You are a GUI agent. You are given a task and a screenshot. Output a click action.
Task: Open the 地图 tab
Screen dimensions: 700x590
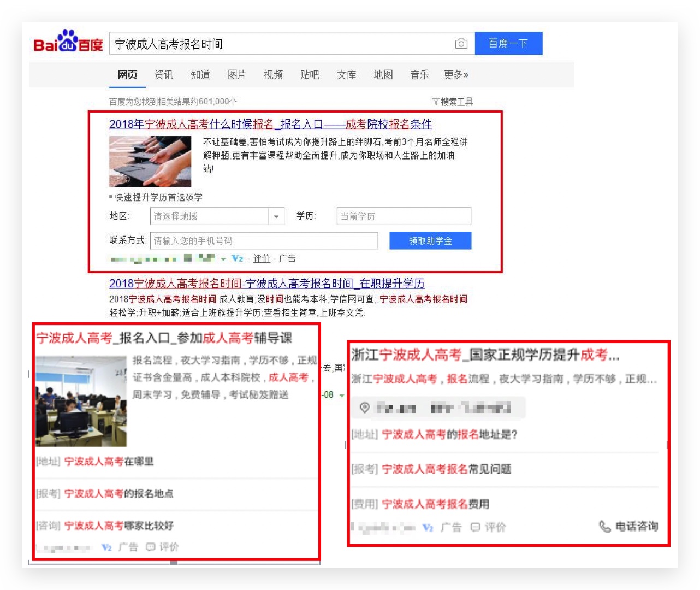coord(383,75)
